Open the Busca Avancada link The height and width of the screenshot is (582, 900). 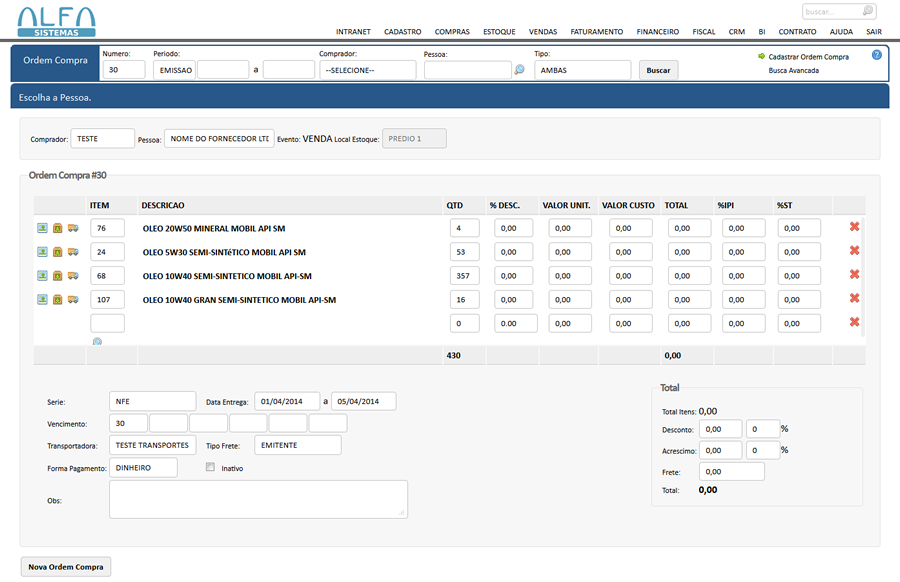794,70
